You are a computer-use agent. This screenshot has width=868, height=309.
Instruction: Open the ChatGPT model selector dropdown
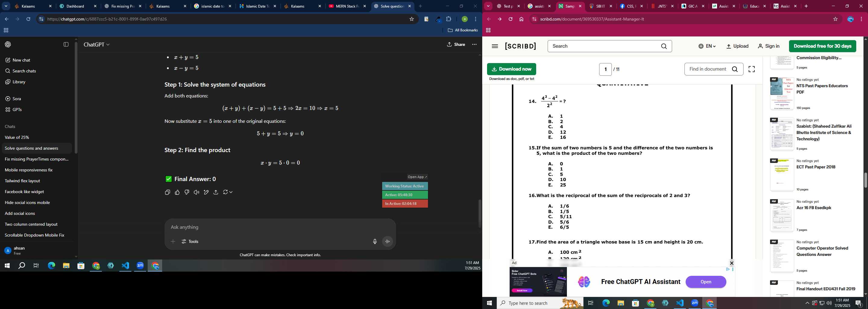click(97, 45)
